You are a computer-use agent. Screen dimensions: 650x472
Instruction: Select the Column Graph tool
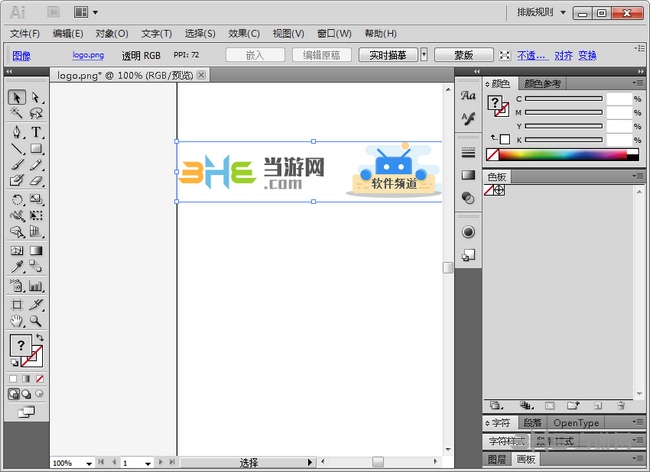(x=36, y=286)
